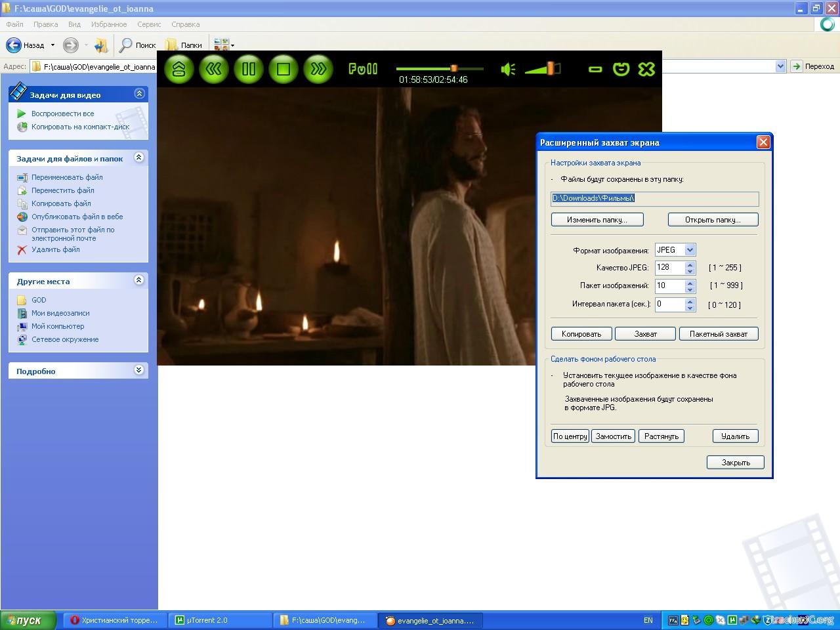Screen dimensions: 840x630
Task: Collapse the 'Другие места' panel
Action: (x=139, y=280)
